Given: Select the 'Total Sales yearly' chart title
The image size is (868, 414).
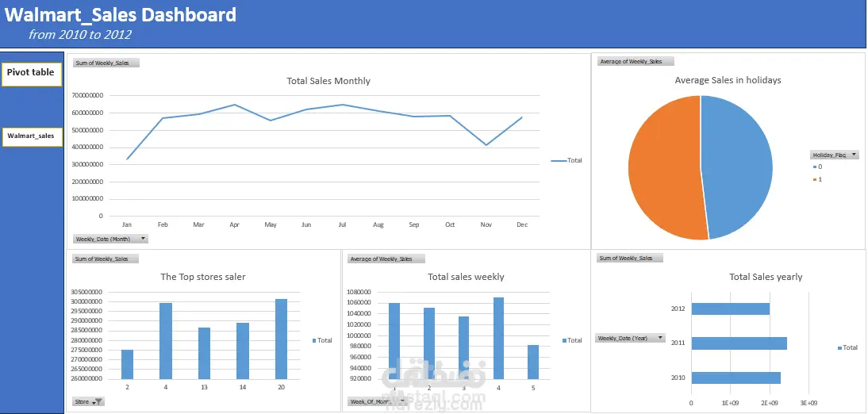Looking at the screenshot, I should [x=766, y=277].
